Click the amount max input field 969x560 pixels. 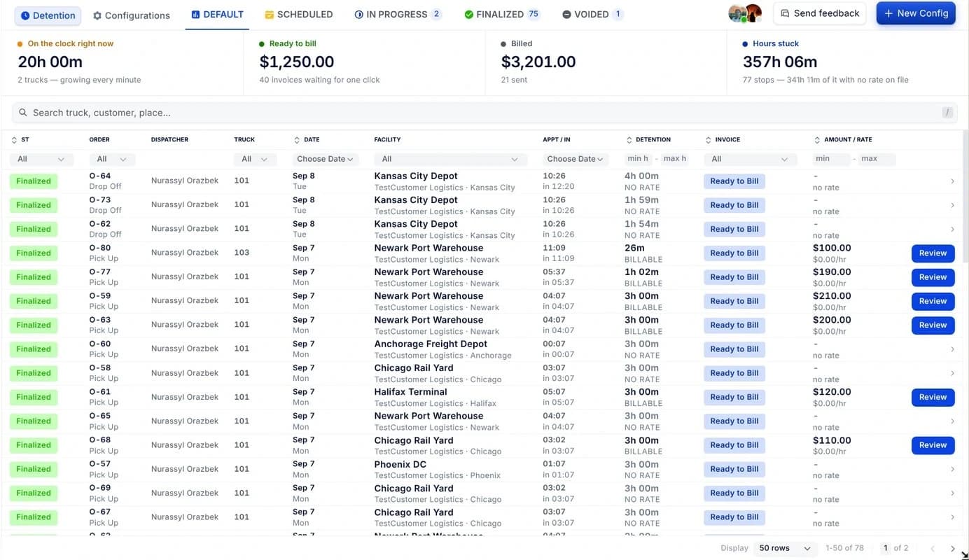tap(877, 159)
